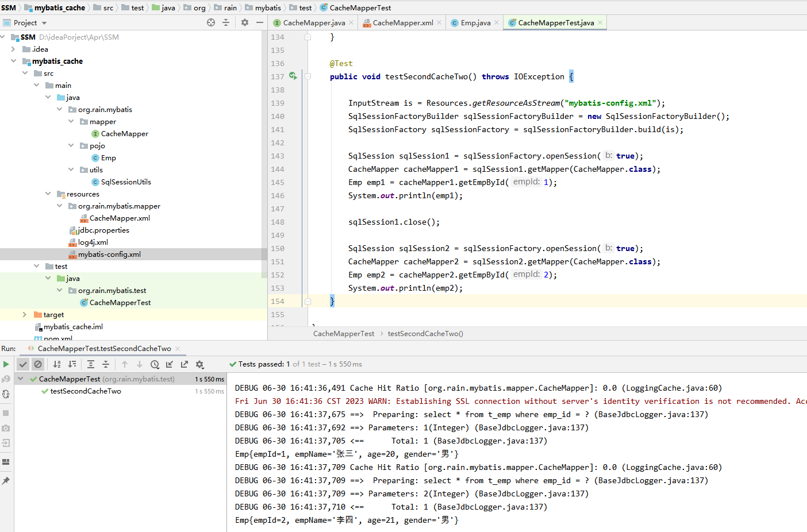Image resolution: width=807 pixels, height=532 pixels.
Task: Expand all test results
Action: 91,364
